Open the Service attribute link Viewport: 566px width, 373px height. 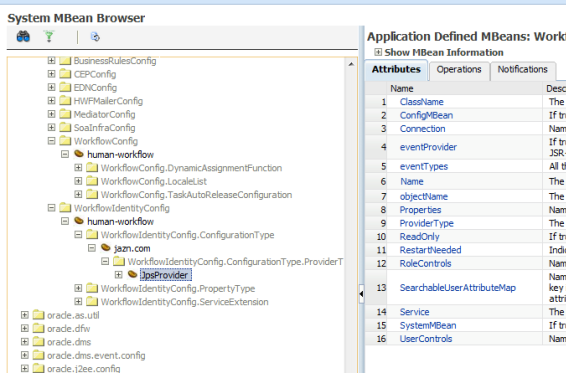[x=414, y=312]
